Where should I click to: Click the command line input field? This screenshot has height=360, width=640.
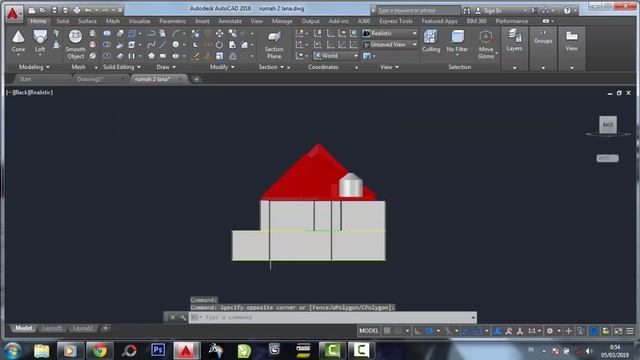point(333,317)
